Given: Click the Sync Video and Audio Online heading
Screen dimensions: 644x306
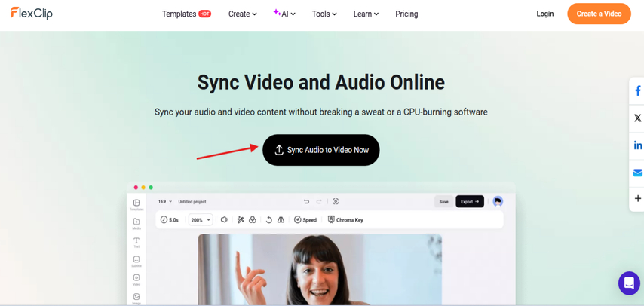Looking at the screenshot, I should (321, 82).
